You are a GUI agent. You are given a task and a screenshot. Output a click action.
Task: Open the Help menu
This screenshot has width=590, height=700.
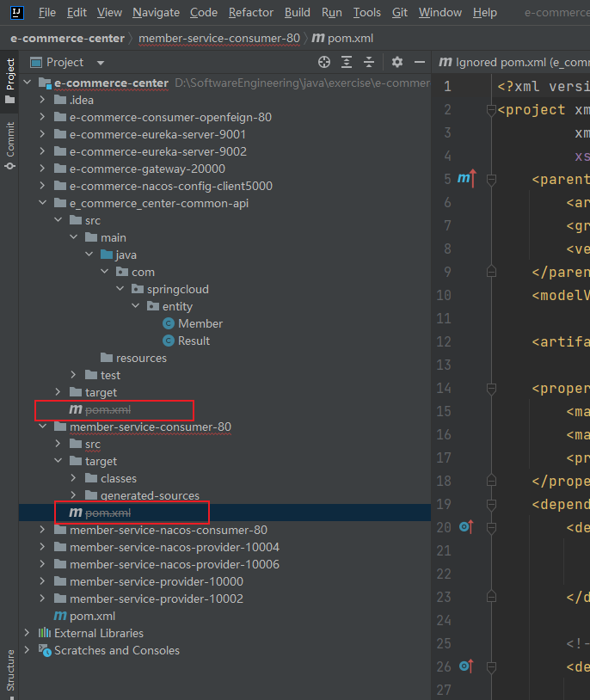(x=485, y=13)
